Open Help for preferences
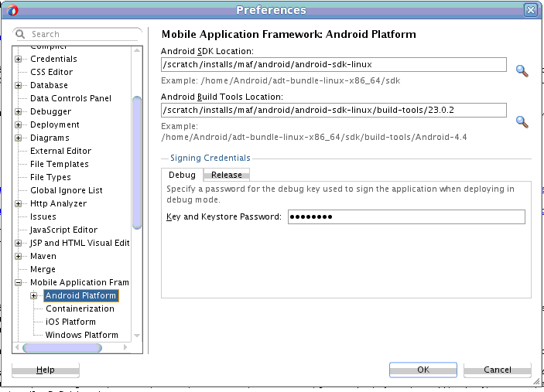Screen dimensions: 544x392 click(x=46, y=370)
